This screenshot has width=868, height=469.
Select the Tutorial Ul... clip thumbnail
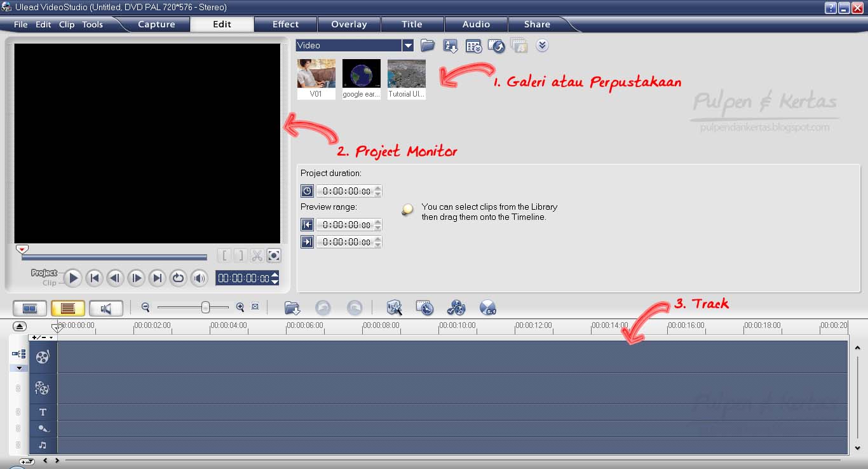pyautogui.click(x=407, y=79)
